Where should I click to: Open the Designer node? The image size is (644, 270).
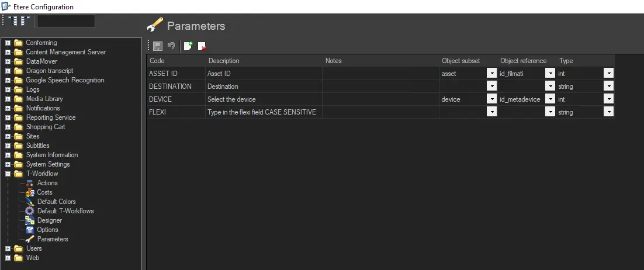tap(49, 220)
